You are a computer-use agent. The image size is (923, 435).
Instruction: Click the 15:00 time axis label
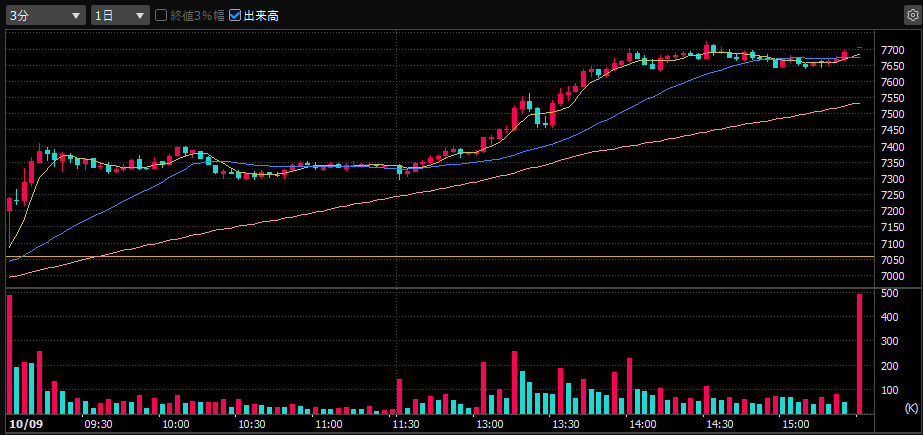pyautogui.click(x=795, y=424)
